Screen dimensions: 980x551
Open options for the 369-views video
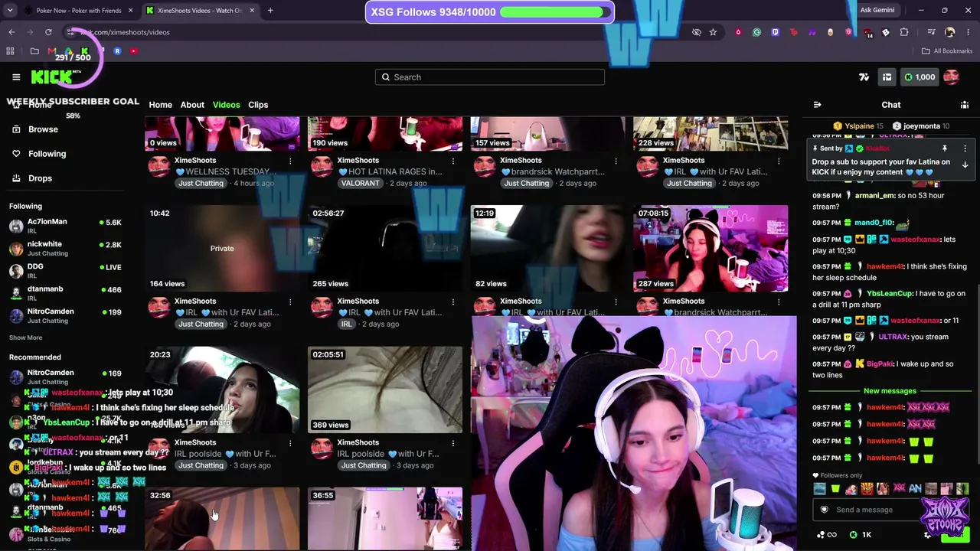[x=453, y=443]
